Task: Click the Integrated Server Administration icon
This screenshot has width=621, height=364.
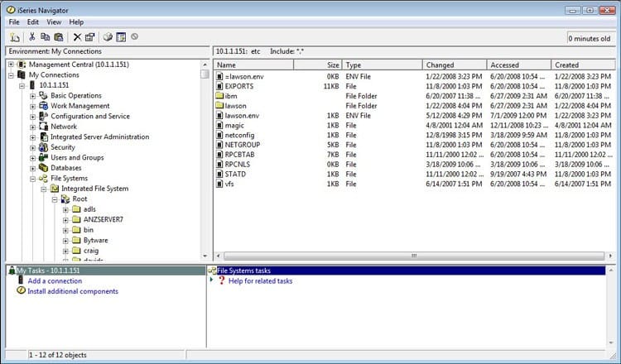Action: coord(43,136)
